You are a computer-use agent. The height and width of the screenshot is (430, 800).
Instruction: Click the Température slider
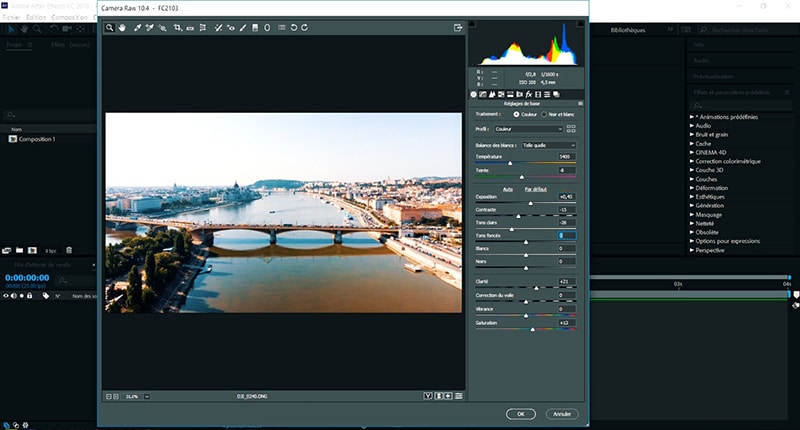point(510,163)
